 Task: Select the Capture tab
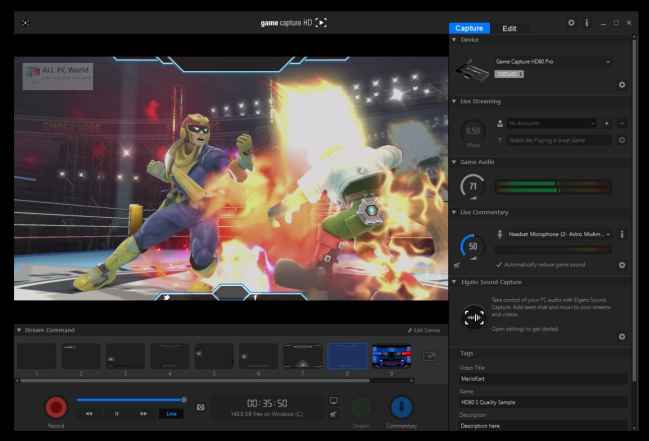tap(469, 29)
